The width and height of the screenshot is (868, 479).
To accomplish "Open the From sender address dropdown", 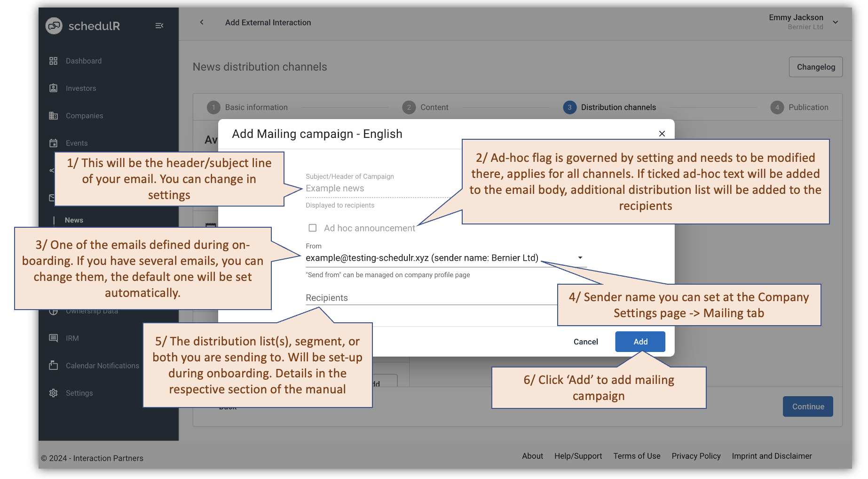I will [x=580, y=258].
